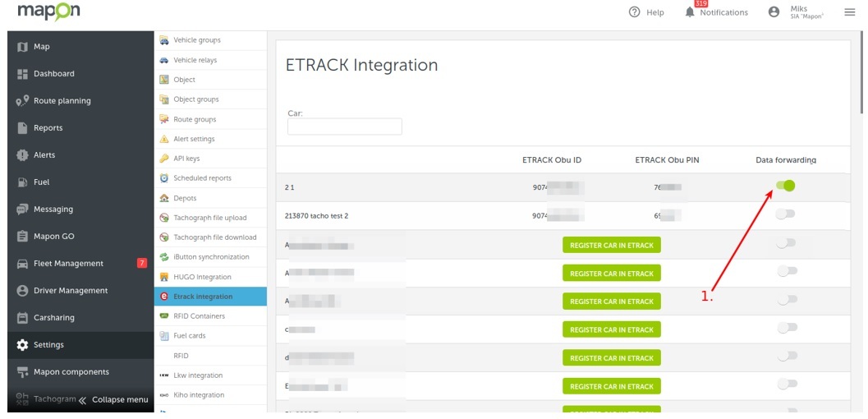The image size is (868, 419).
Task: Open RFID Containers settings
Action: [x=210, y=316]
